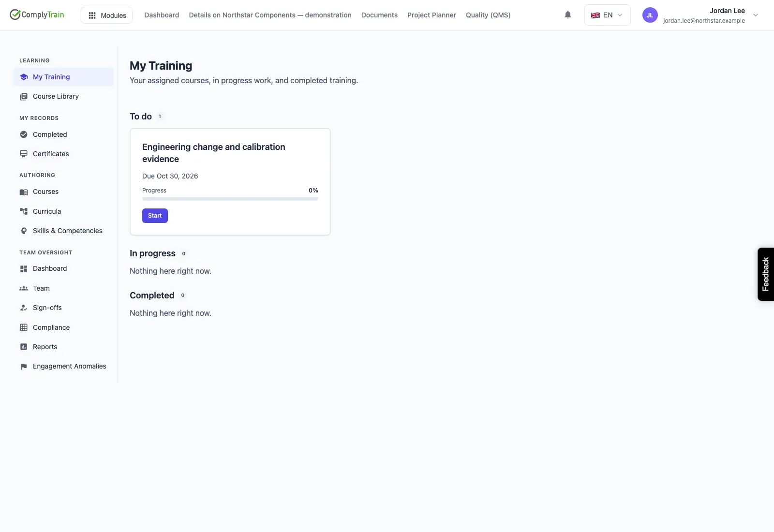Viewport: 774px width, 532px height.
Task: Click the To do count badge
Action: click(x=160, y=117)
